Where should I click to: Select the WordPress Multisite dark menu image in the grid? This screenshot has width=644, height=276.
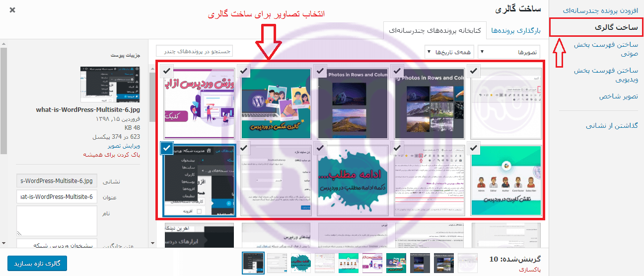pos(199,180)
